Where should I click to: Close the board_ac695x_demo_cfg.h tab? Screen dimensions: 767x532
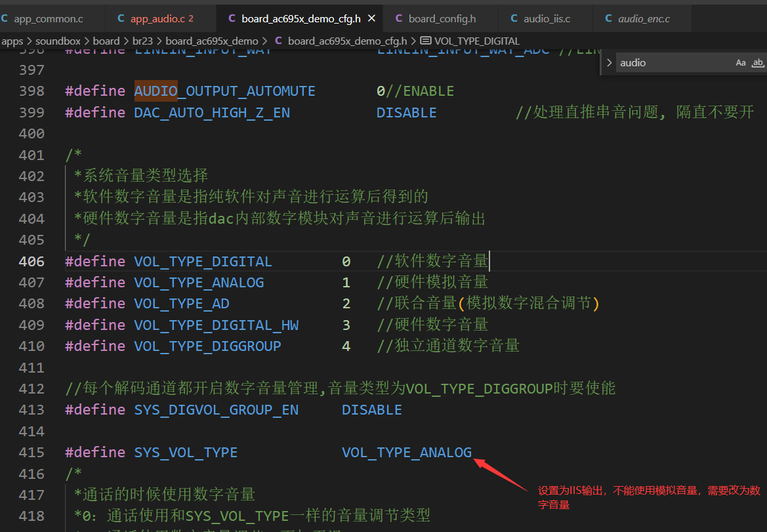(372, 18)
